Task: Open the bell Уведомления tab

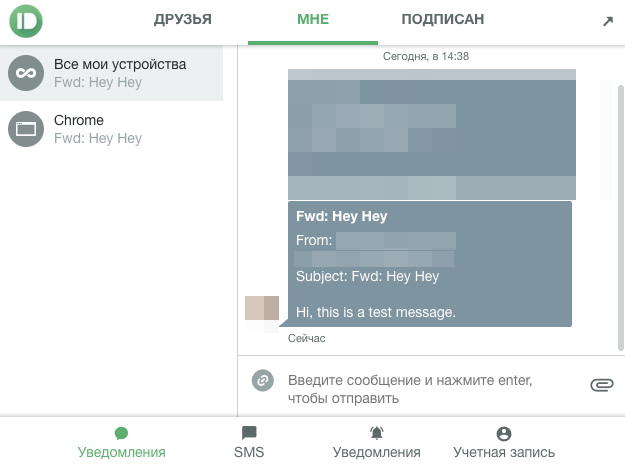Action: coord(377,442)
